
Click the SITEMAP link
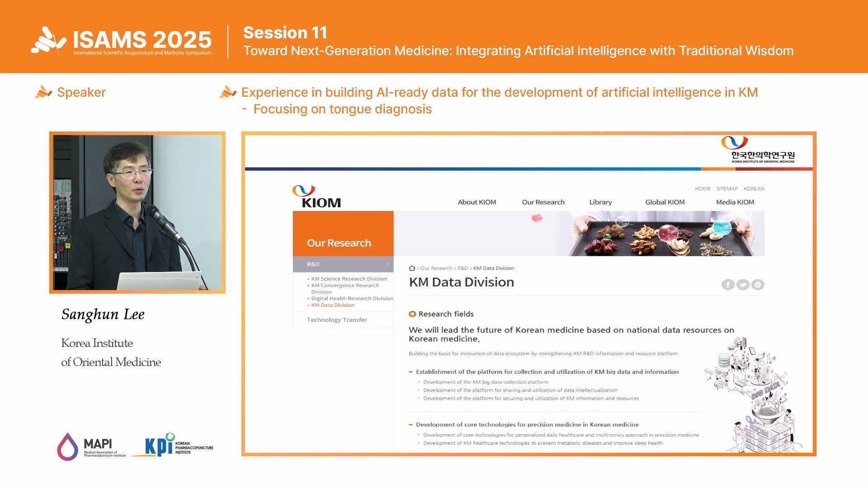coord(726,189)
